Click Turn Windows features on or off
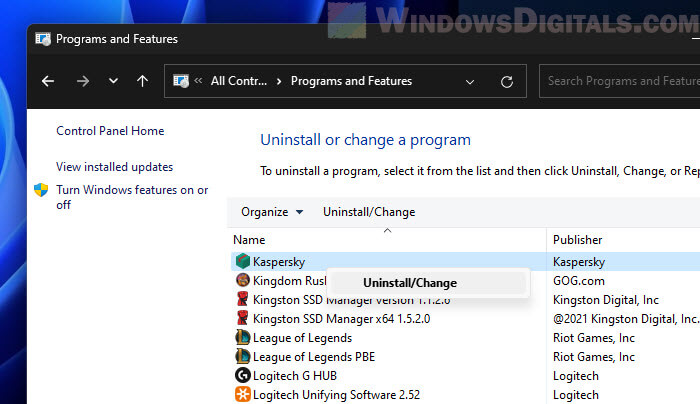This screenshot has height=404, width=700. 132,197
